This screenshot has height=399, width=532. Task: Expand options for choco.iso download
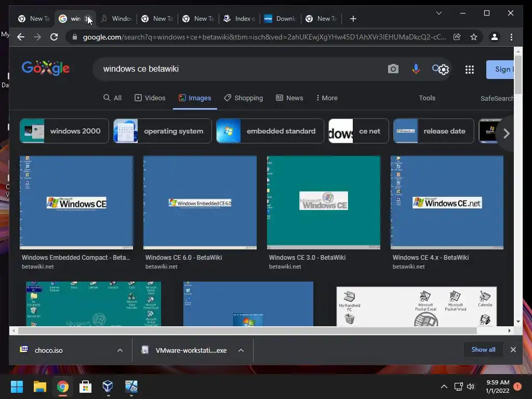coord(120,350)
